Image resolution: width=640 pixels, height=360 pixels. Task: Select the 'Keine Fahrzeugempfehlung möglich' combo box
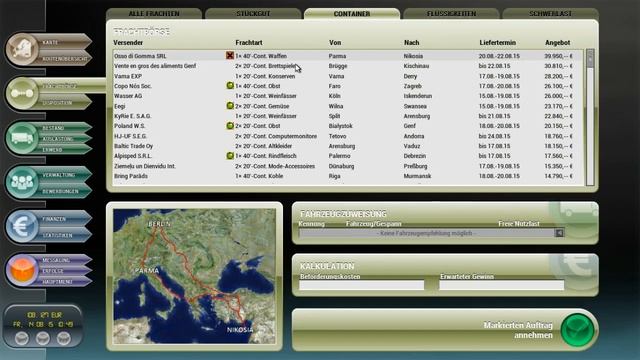(x=431, y=233)
